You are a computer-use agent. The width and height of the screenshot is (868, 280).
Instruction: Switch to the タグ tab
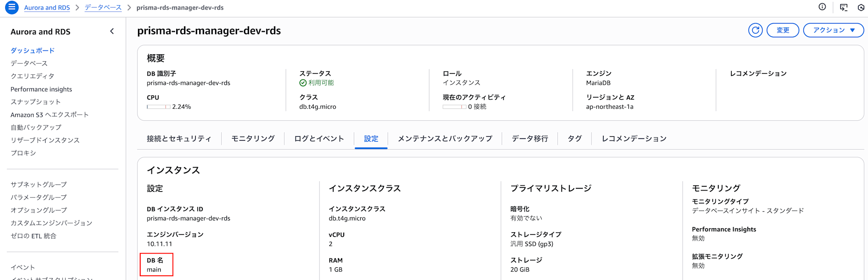tap(575, 139)
